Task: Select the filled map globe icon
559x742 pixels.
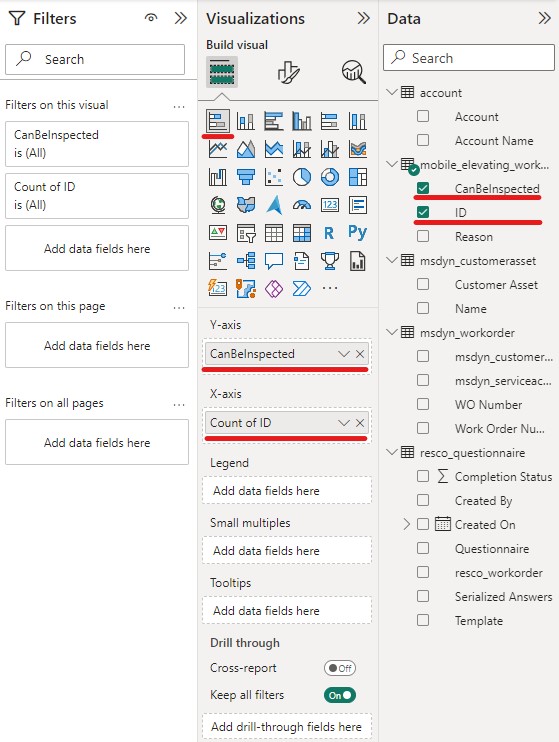Action: click(218, 205)
